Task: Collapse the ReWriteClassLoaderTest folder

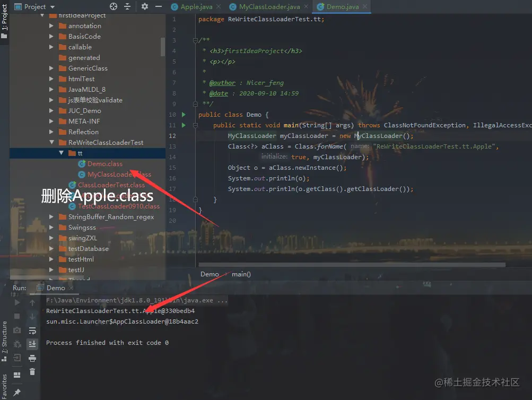Action: coord(51,143)
